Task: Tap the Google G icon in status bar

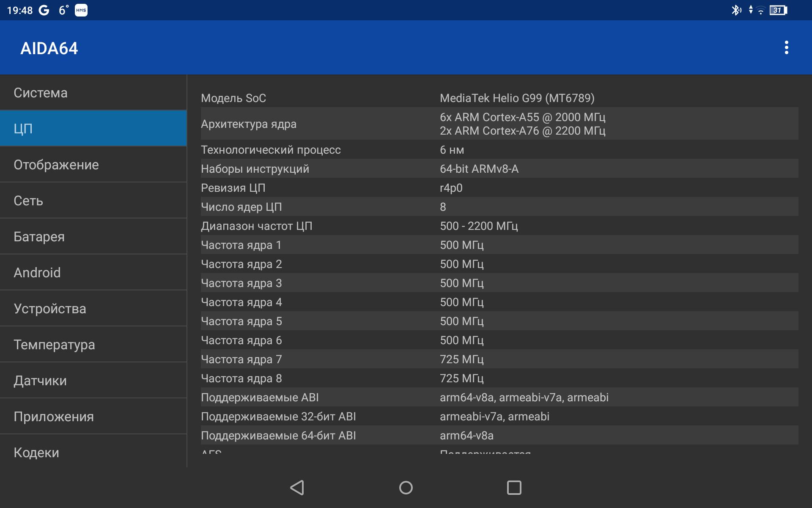Action: pyautogui.click(x=44, y=10)
